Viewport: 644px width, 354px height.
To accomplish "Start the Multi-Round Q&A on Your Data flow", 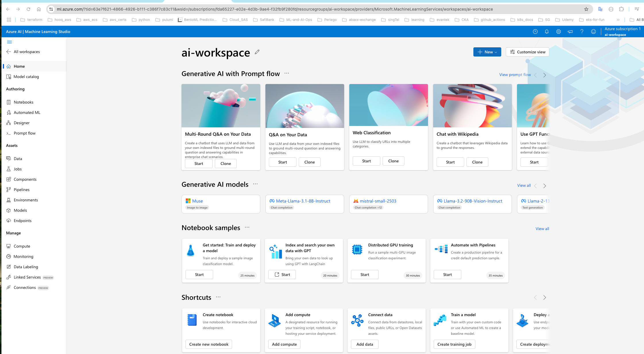I will coord(199,164).
